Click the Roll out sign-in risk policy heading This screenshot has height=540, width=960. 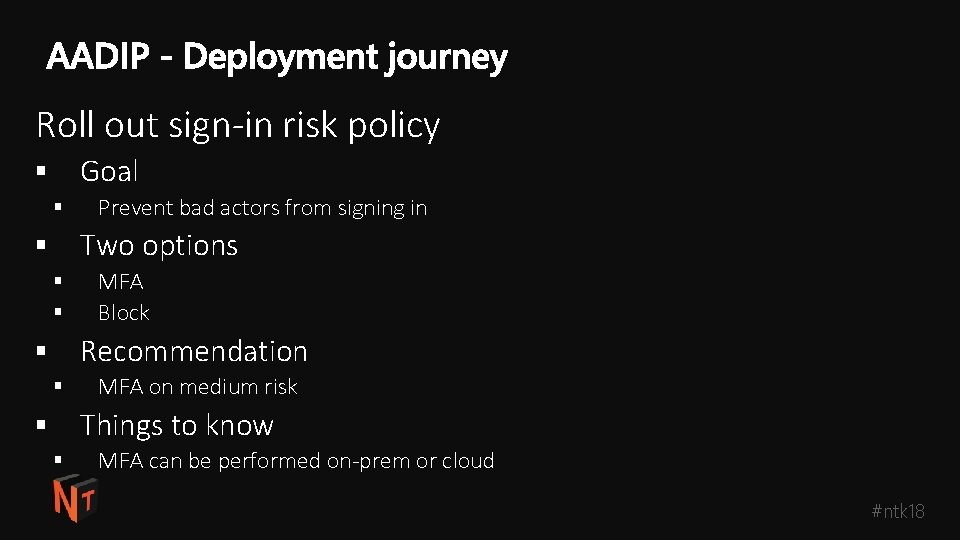pos(238,126)
